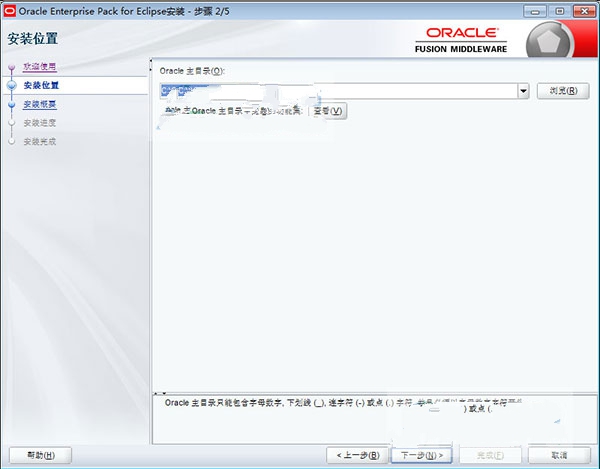Go back with the 上一步 button

(x=357, y=455)
